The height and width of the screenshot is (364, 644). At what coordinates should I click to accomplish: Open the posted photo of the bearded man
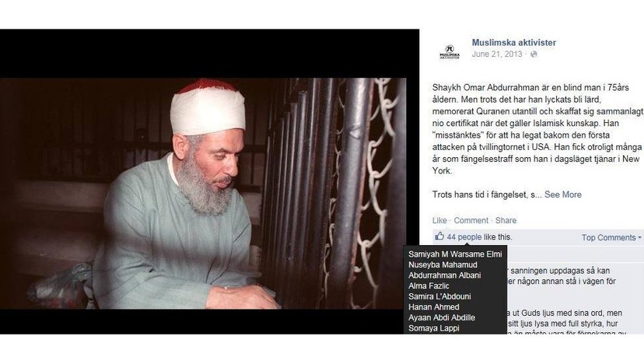203,193
